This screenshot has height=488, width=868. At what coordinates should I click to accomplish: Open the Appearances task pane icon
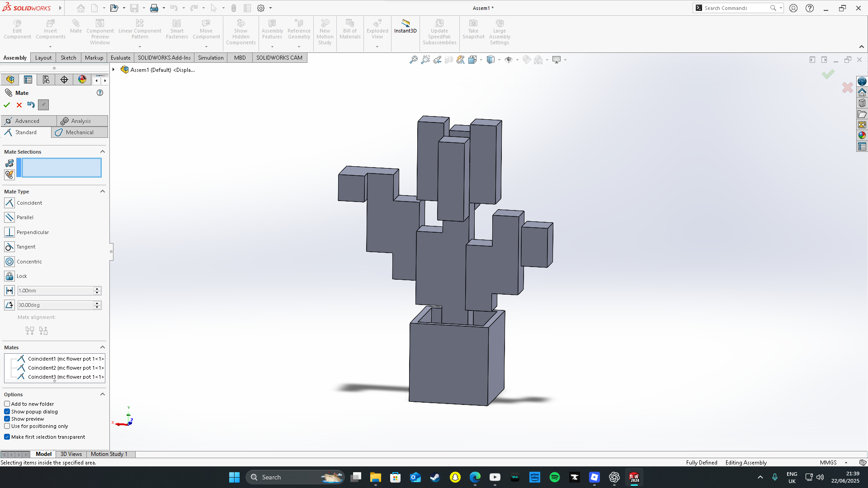pyautogui.click(x=862, y=135)
